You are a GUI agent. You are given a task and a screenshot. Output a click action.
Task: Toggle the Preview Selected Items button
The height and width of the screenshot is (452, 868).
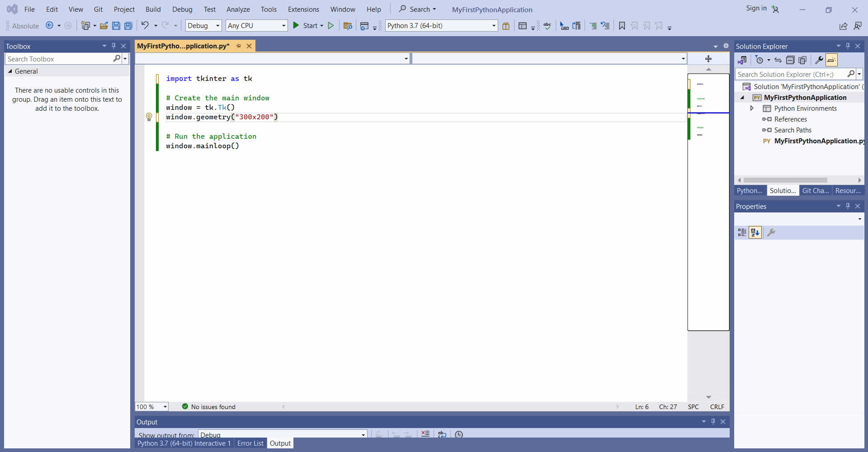tap(831, 60)
